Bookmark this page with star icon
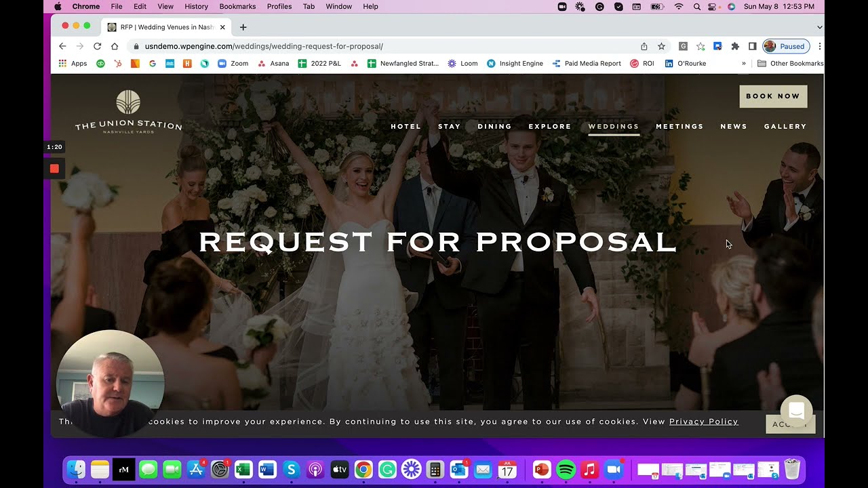 coord(661,46)
